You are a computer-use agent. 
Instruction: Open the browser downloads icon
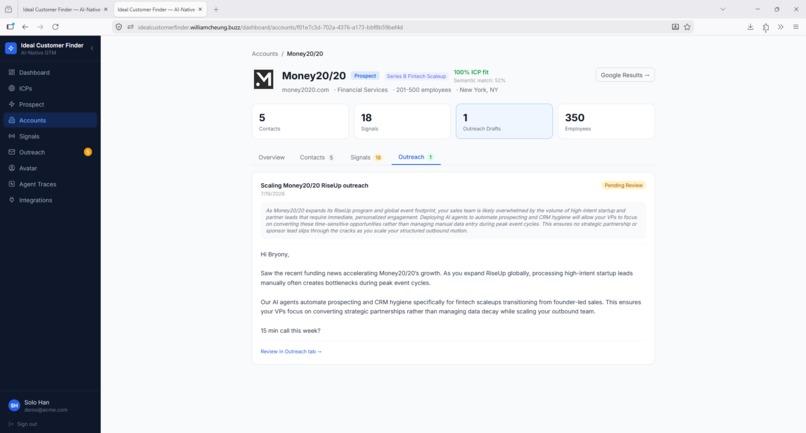coord(750,27)
